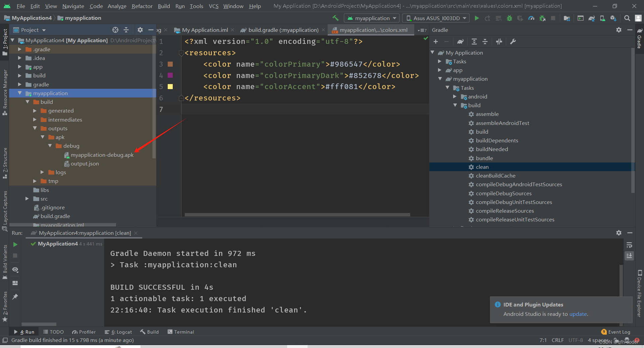Click the CRLF line separator indicator
The width and height of the screenshot is (644, 348).
click(x=557, y=340)
